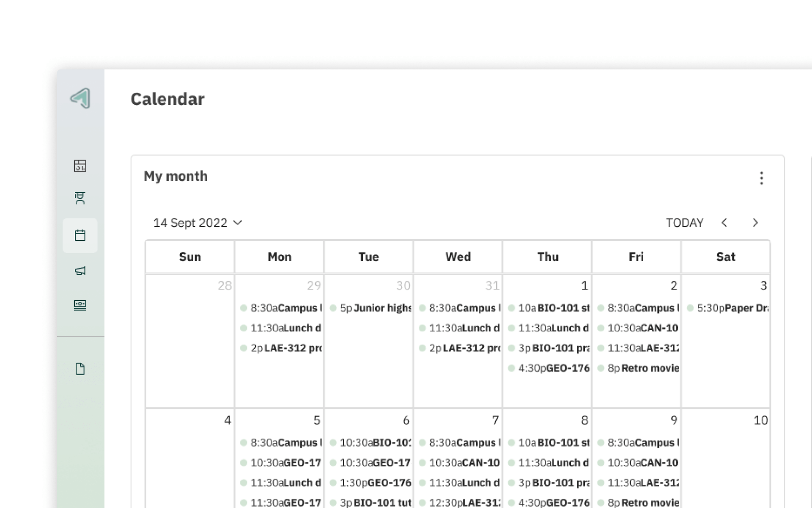Select the Mon column header
This screenshot has height=508, width=812.
click(x=280, y=257)
